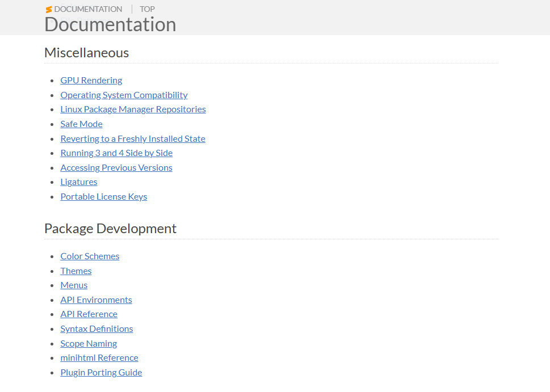Viewport: 550px width, 392px height.
Task: Open Accessing Previous Versions link
Action: coord(116,168)
